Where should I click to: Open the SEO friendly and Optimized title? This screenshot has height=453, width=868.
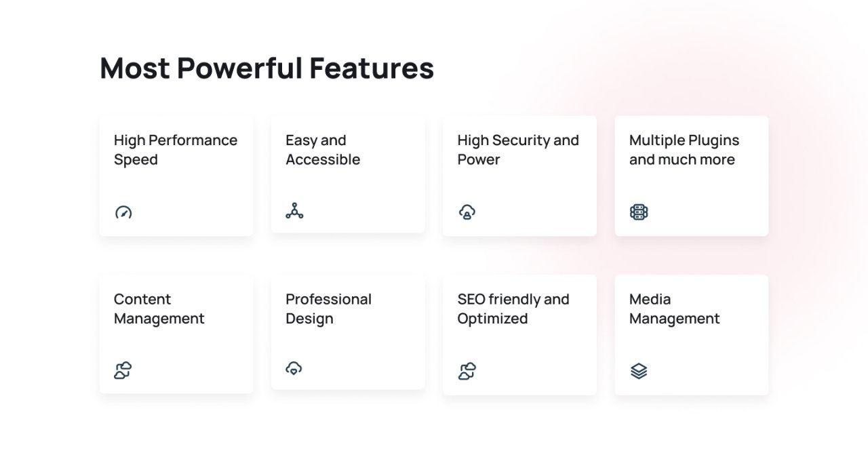(x=513, y=309)
